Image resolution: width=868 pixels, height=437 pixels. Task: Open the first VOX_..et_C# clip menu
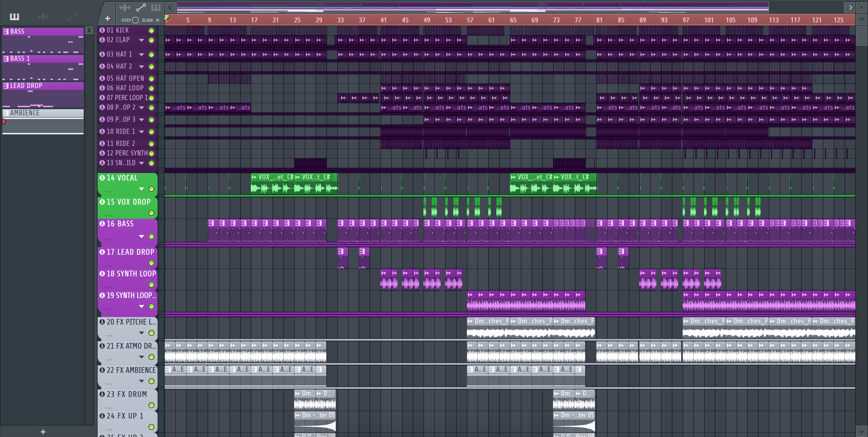[x=254, y=177]
